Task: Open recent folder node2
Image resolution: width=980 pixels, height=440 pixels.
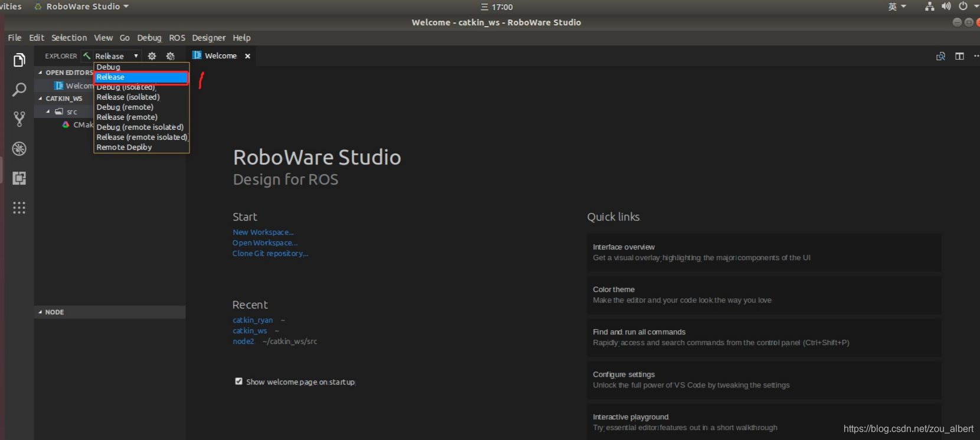Action: click(x=243, y=342)
